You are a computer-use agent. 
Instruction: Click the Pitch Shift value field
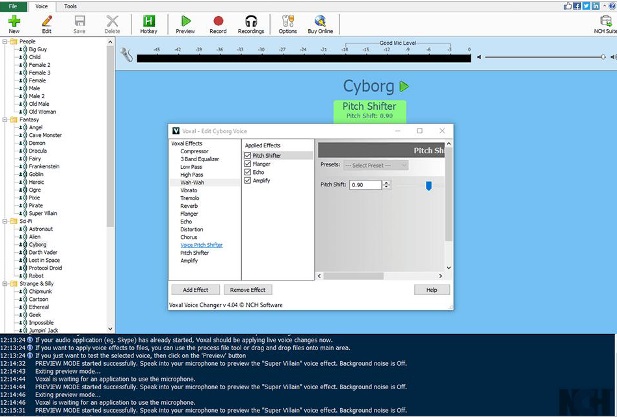point(365,185)
